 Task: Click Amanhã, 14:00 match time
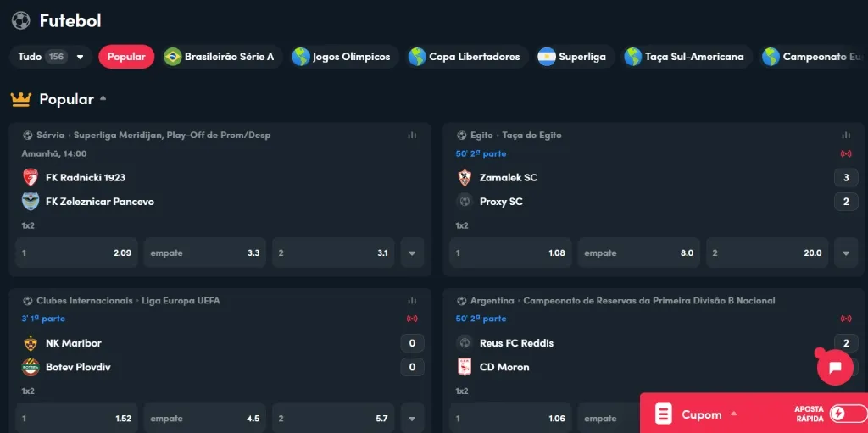pos(54,153)
